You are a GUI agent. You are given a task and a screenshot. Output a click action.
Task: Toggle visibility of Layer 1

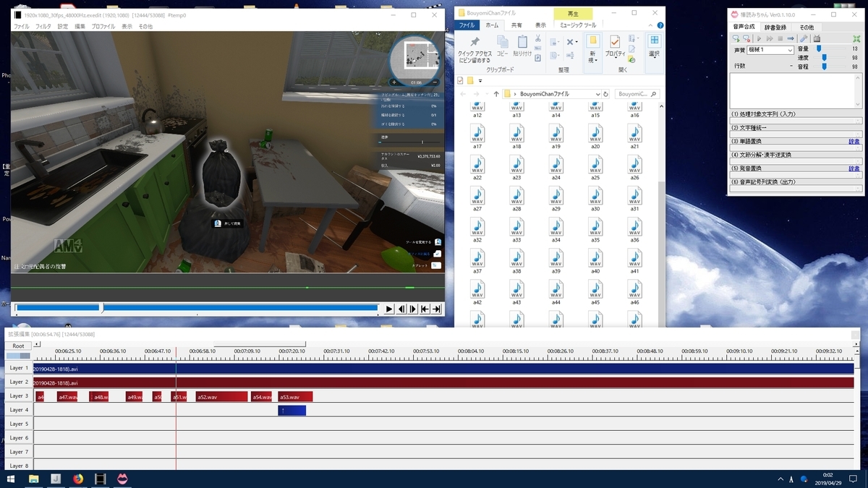[x=19, y=368]
